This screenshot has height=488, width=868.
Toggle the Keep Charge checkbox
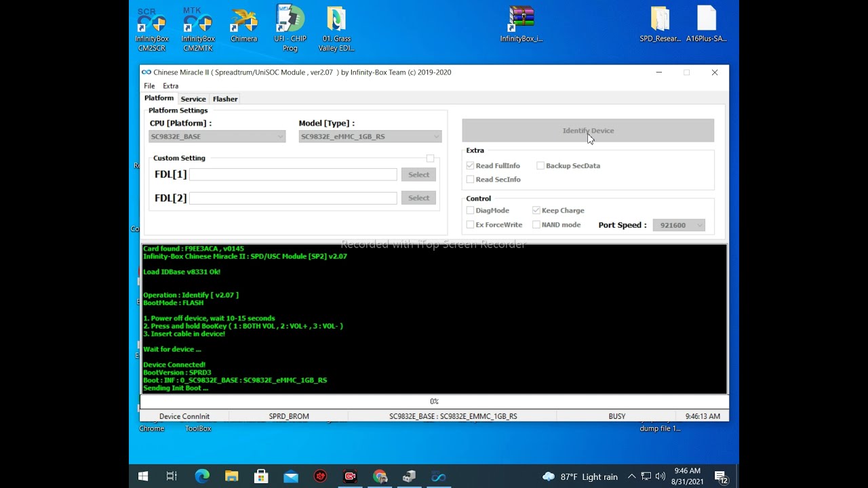(x=536, y=211)
